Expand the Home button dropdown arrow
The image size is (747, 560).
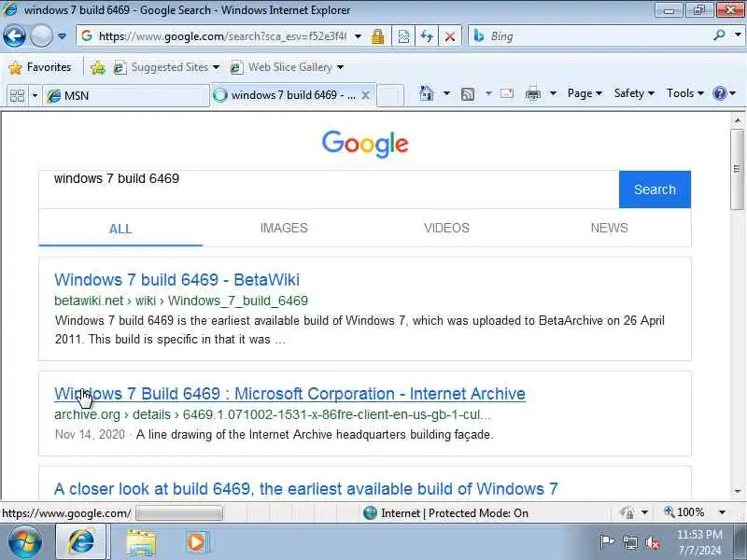[x=446, y=93]
